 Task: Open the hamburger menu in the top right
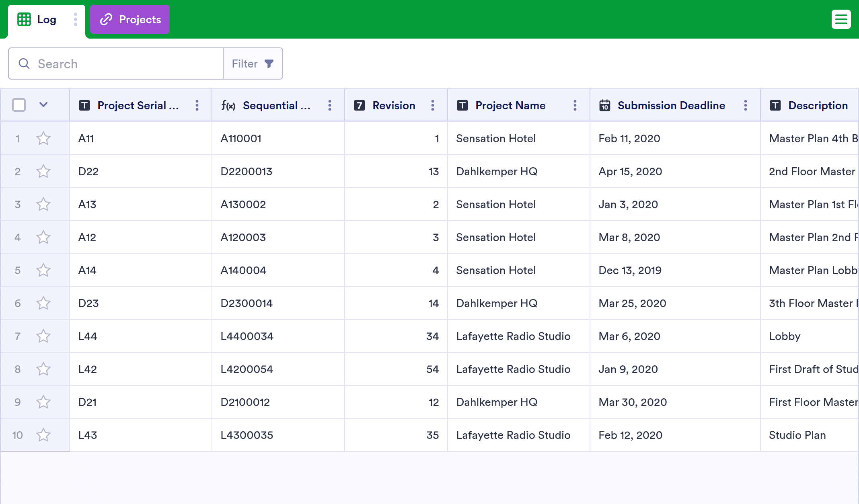(841, 19)
